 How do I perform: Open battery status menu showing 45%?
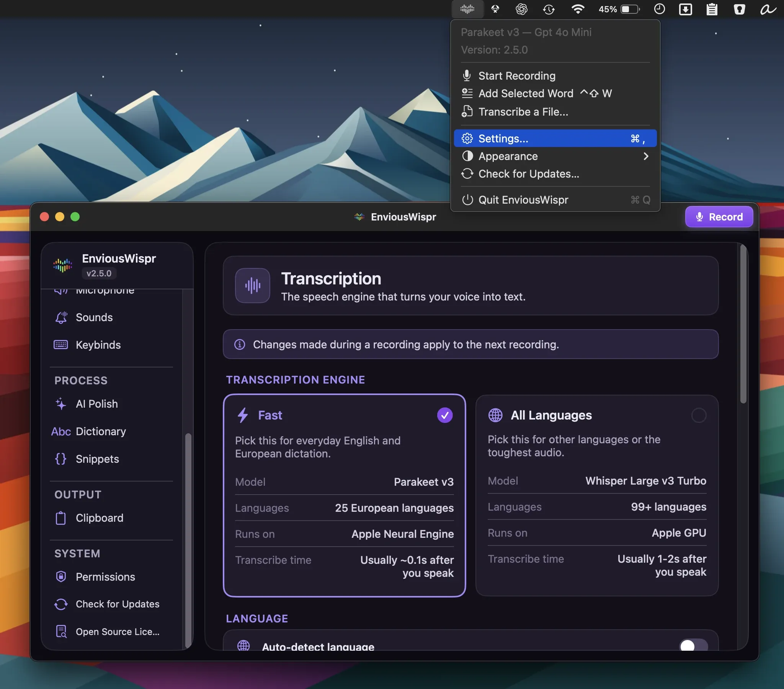619,9
